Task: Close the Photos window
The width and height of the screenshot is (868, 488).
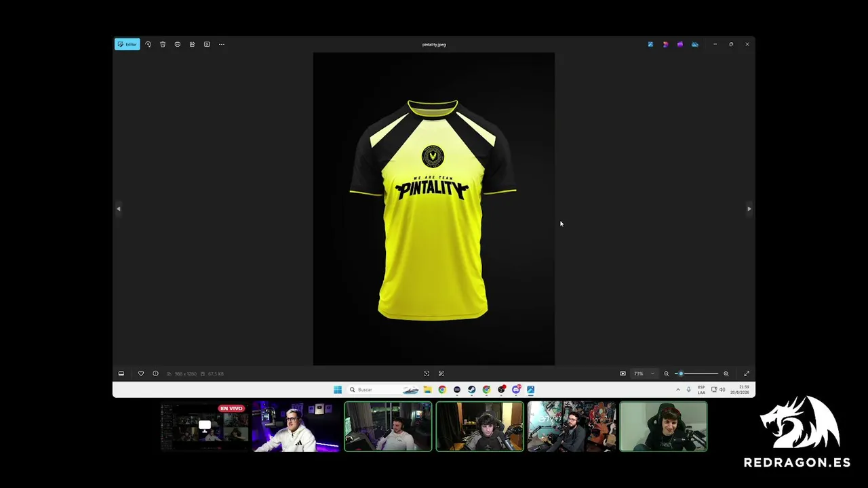Action: [x=747, y=45]
